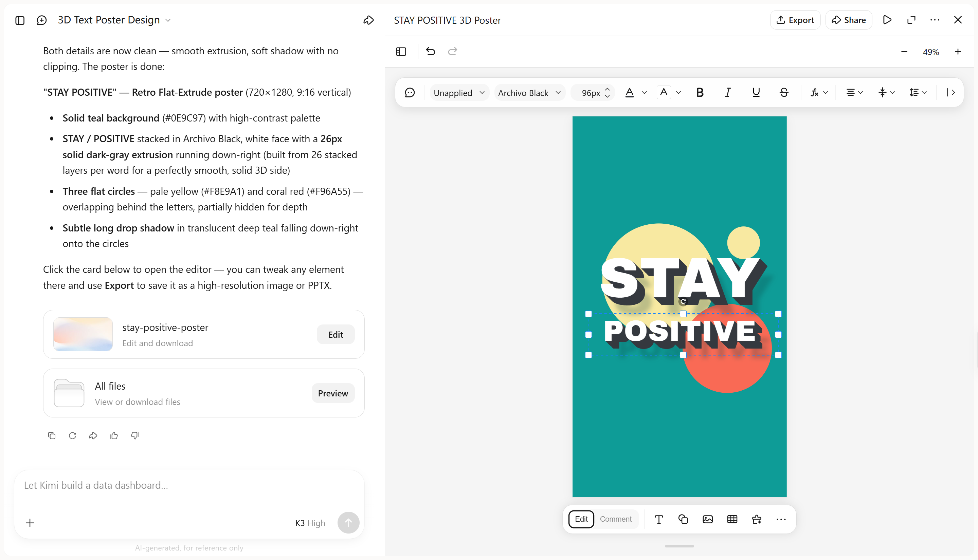Open more options in editor header
This screenshot has height=560, width=978.
[935, 20]
